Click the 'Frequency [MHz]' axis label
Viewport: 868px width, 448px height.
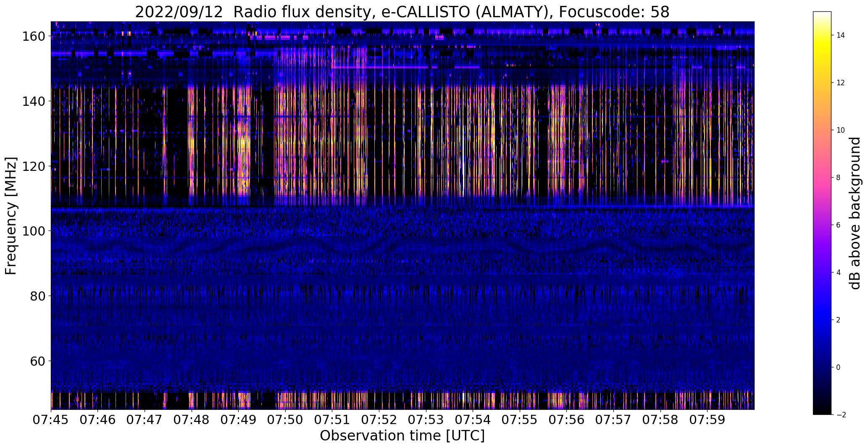[11, 216]
